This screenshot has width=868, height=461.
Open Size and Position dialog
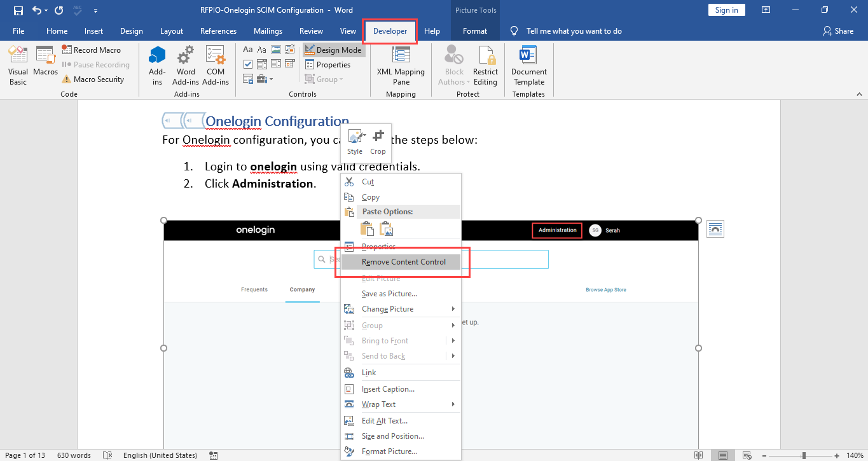pos(401,436)
